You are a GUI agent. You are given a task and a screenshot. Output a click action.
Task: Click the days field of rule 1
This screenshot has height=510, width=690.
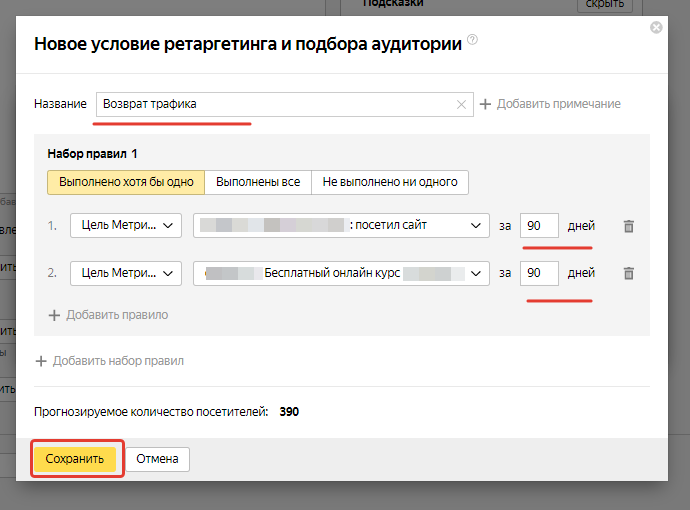click(x=539, y=226)
